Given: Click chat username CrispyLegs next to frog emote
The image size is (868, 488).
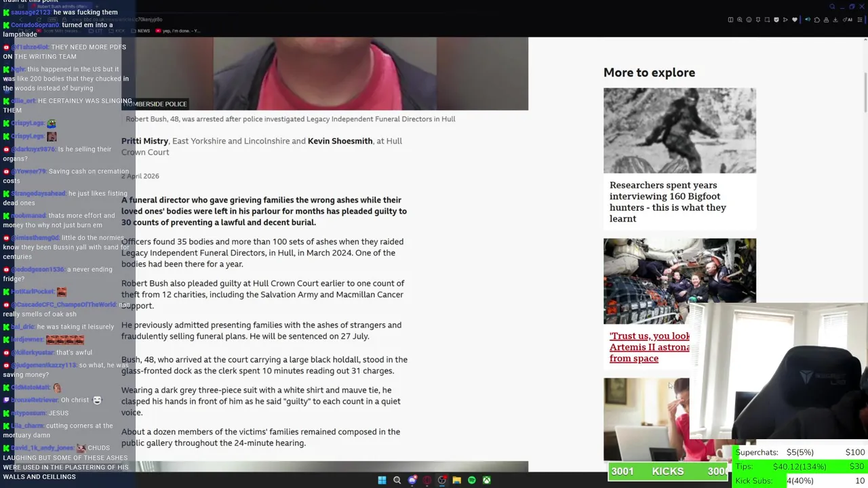Looking at the screenshot, I should point(27,123).
